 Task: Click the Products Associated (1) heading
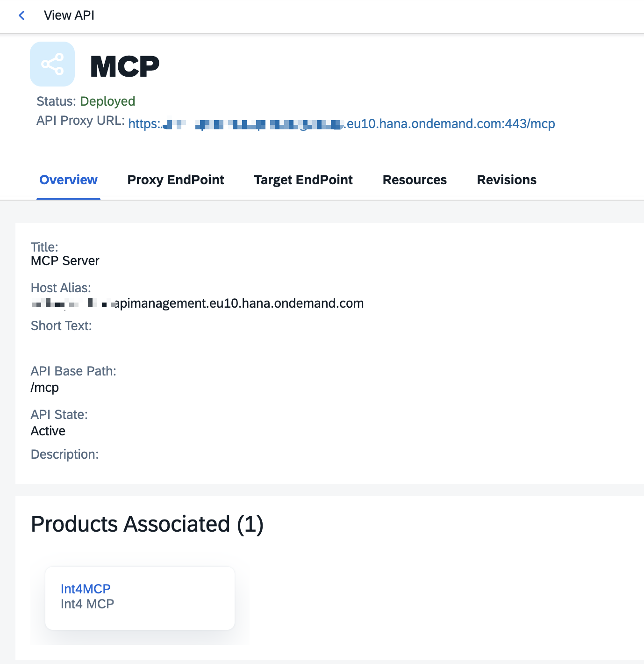(147, 524)
